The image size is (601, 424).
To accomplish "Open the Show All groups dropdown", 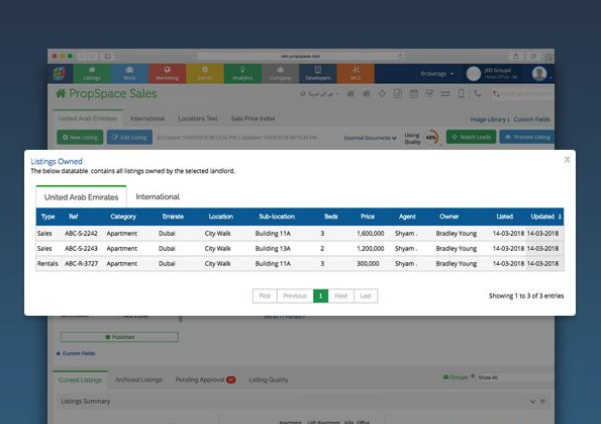I will [514, 378].
